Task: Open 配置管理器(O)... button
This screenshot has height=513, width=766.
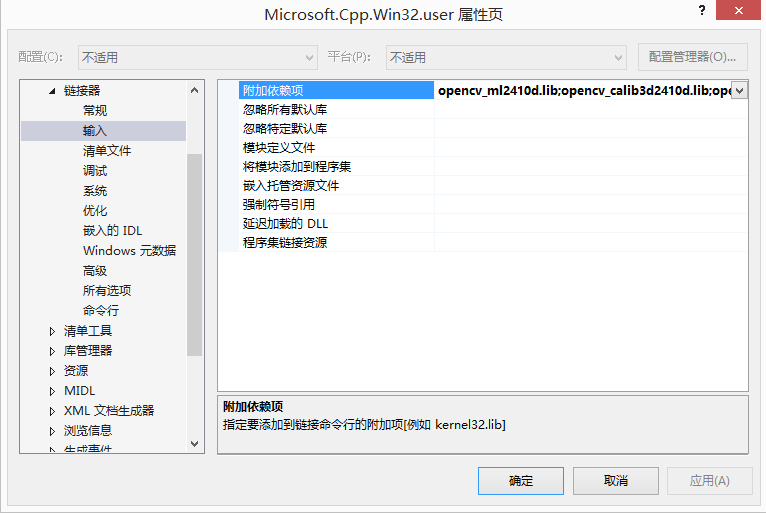Action: [x=693, y=57]
